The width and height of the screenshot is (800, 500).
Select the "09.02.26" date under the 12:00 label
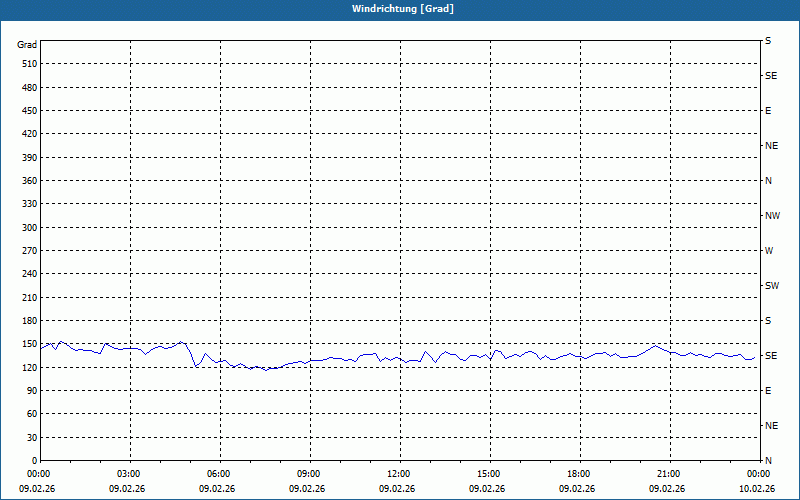pos(397,489)
